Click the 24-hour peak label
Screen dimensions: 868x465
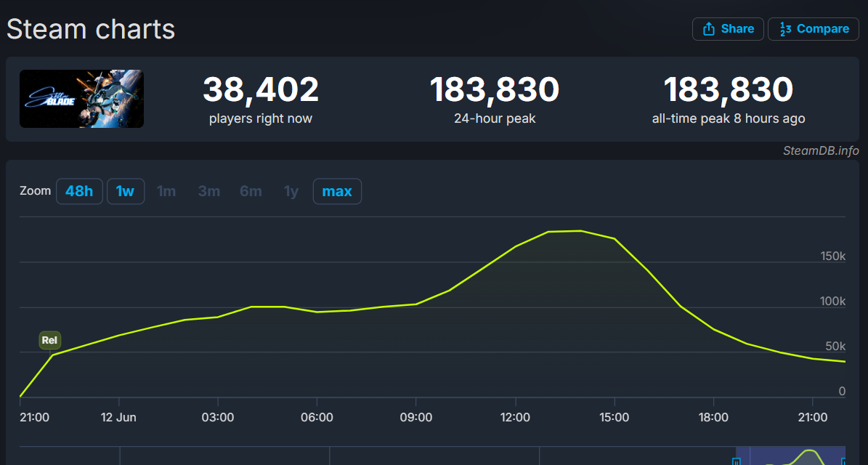tap(495, 118)
